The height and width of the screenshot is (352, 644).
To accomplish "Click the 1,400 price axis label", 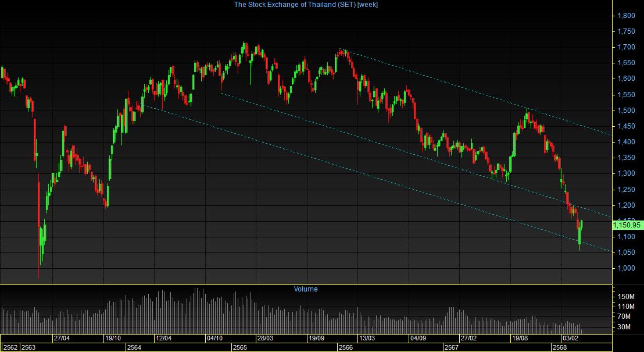I will tap(627, 142).
